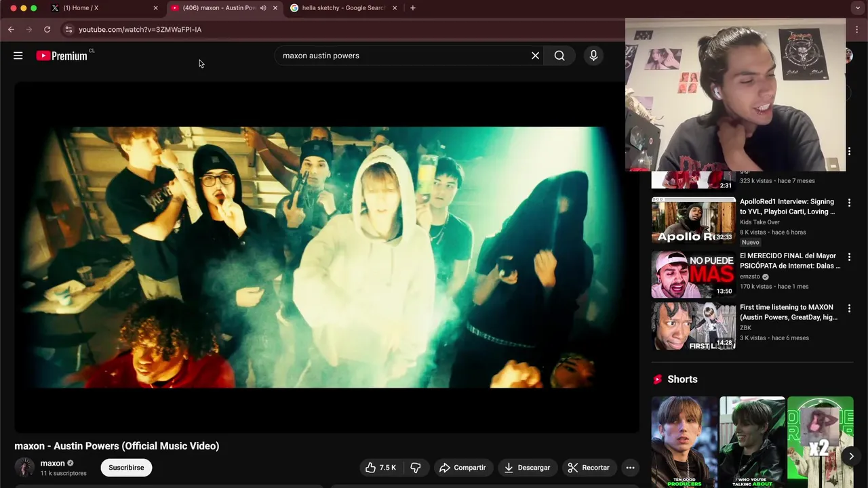The height and width of the screenshot is (488, 868).
Task: Expand the tab search dropdown arrow
Action: click(x=857, y=8)
